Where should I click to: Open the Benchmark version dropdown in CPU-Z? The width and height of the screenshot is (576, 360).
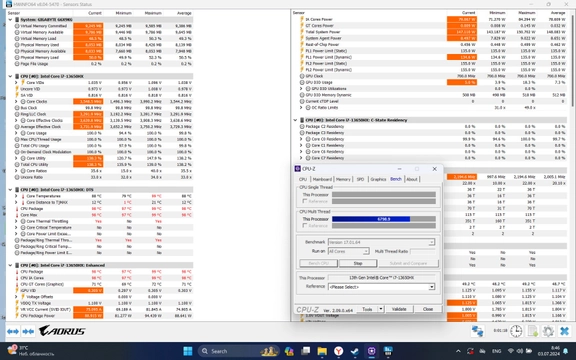tap(432, 242)
